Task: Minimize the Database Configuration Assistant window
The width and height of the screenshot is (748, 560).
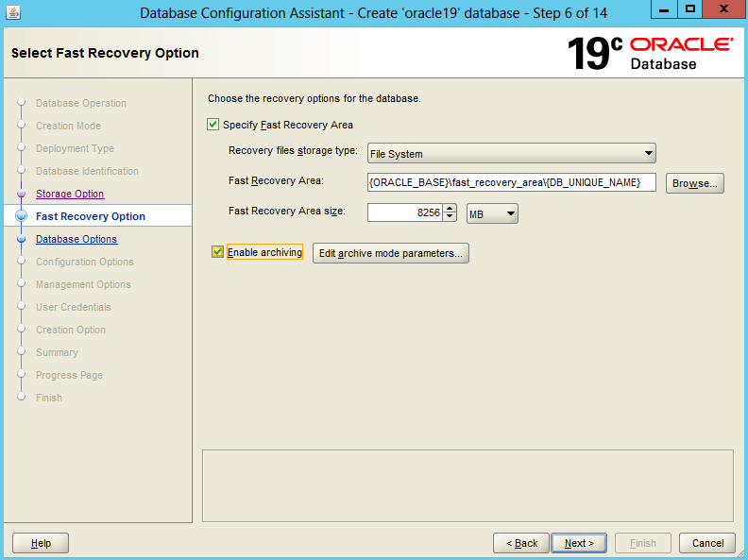Action: tap(664, 9)
